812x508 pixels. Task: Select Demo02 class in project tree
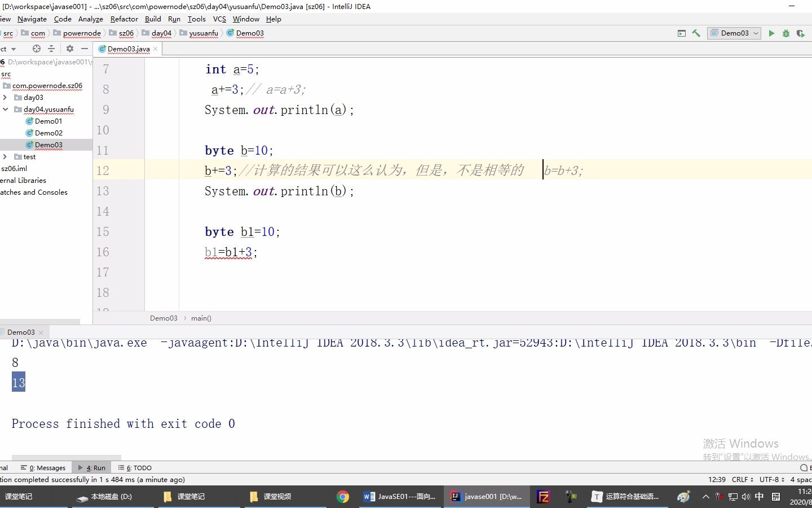pos(48,133)
